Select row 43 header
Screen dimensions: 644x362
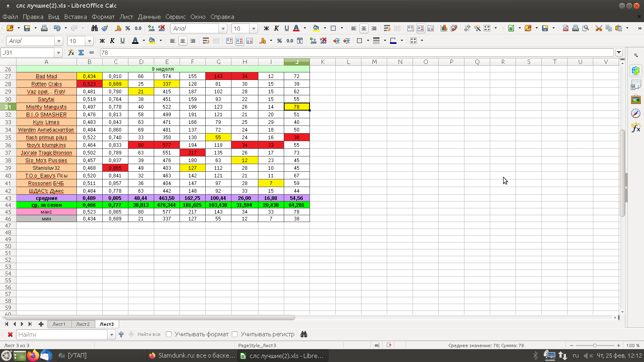pyautogui.click(x=8, y=198)
